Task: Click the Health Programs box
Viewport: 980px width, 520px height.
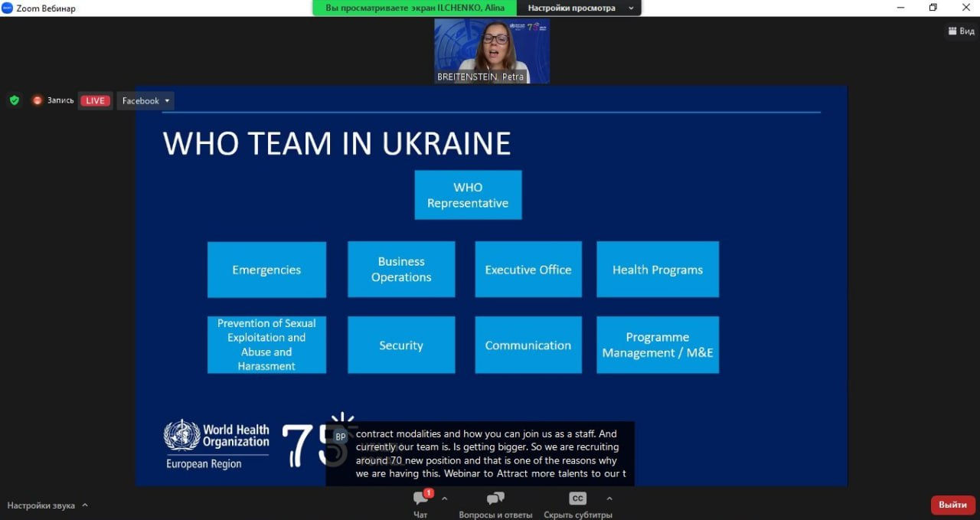Action: point(658,270)
